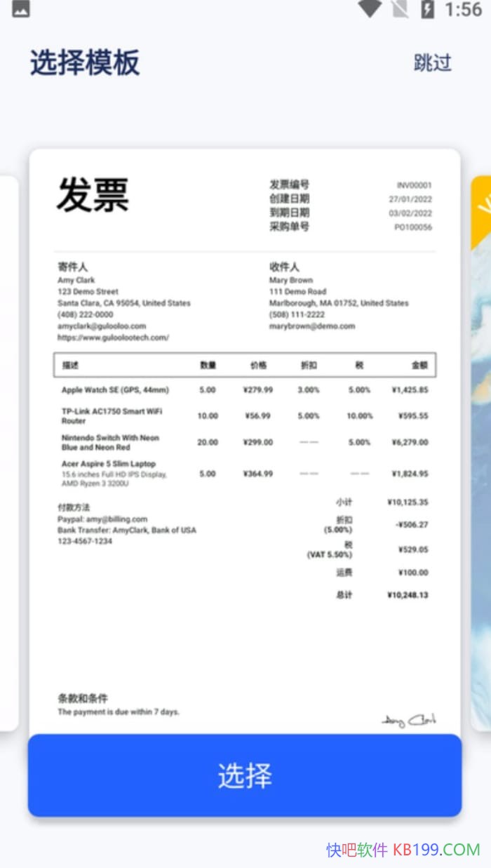Viewport: 491px width, 868px height.
Task: Tap the picture icon in status bar
Action: 21,9
